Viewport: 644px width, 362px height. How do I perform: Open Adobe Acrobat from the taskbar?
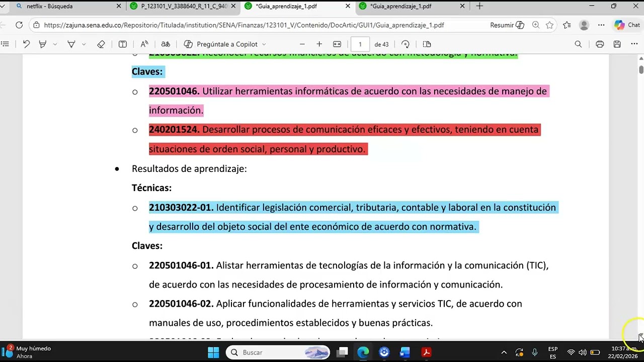tap(427, 352)
